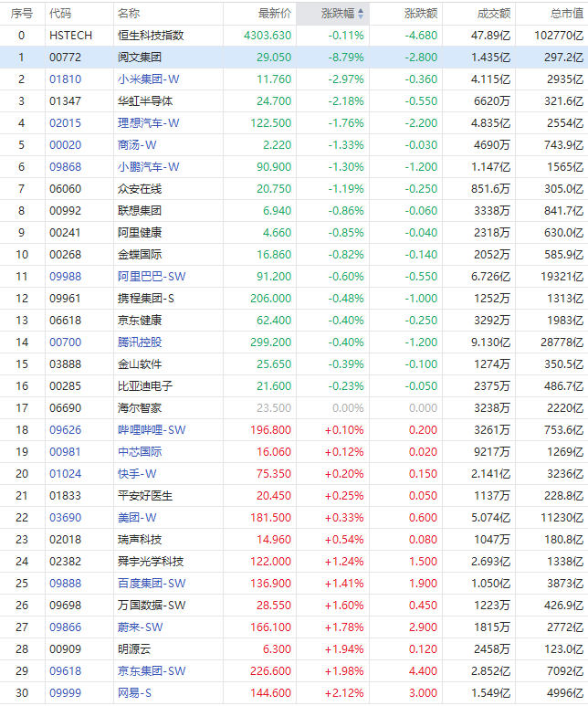
Task: Open 哔哩哔哩-SW stock link
Action: coord(152,430)
